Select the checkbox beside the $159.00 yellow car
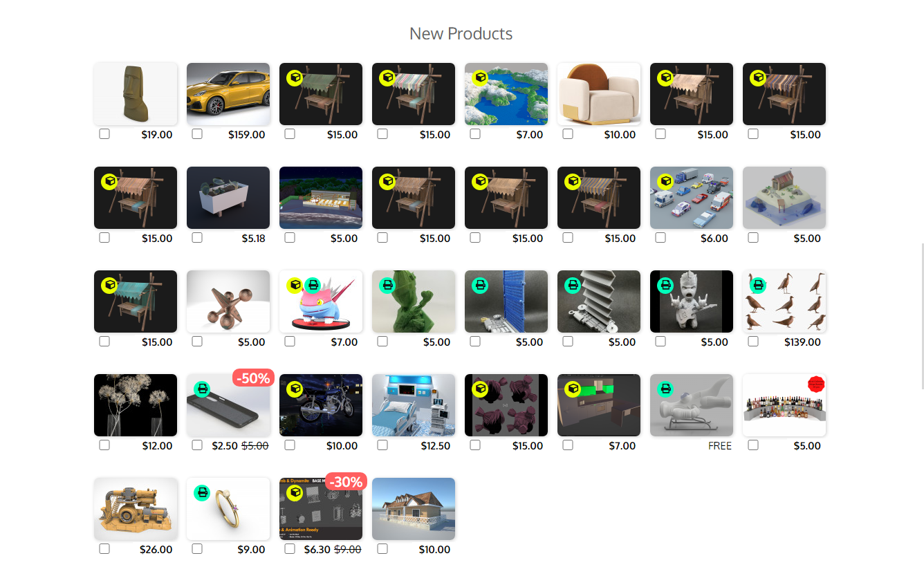This screenshot has height=576, width=924. [x=197, y=134]
